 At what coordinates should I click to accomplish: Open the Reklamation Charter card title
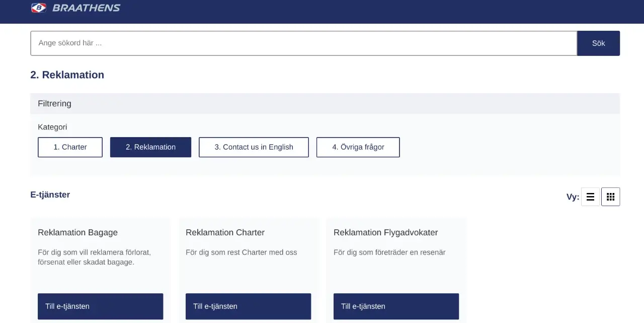click(225, 232)
